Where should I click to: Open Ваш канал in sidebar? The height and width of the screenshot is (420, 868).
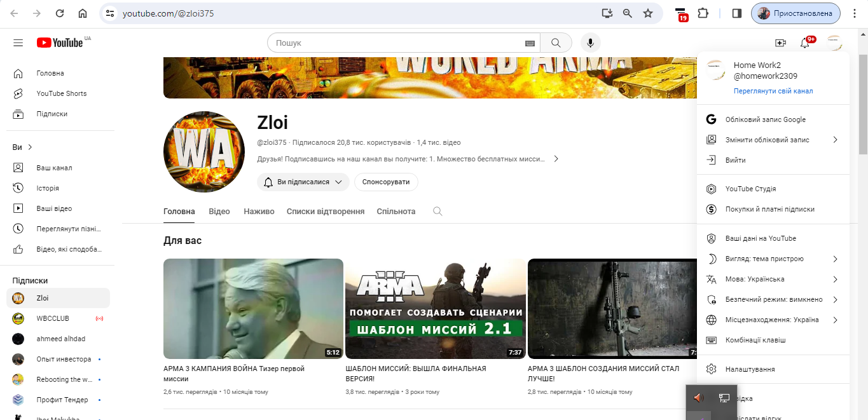click(58, 168)
